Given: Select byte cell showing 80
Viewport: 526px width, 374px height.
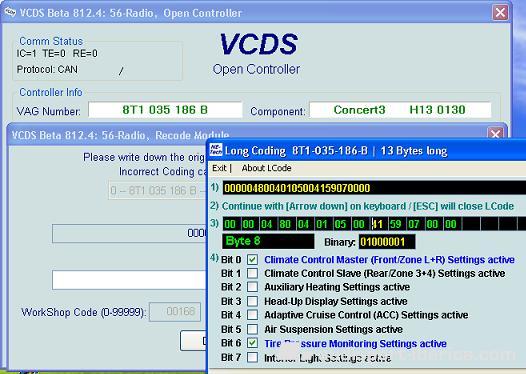Looking at the screenshot, I should (x=285, y=224).
